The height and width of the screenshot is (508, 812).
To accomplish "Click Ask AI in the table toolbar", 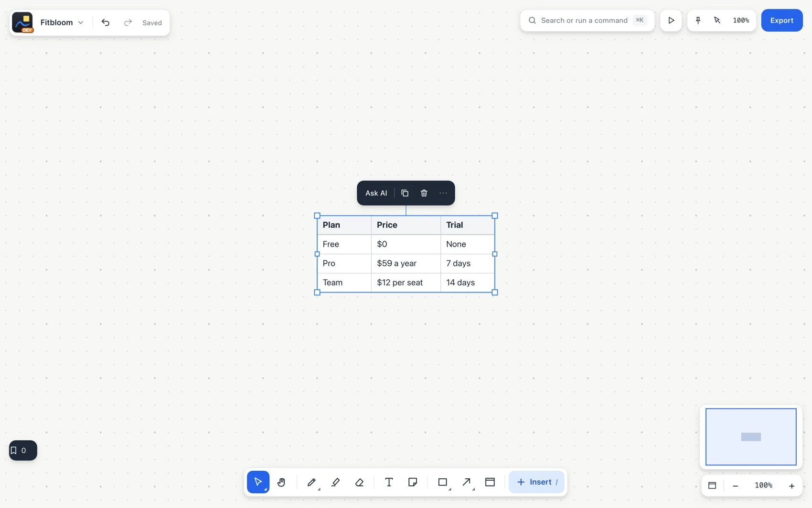I will tap(376, 193).
